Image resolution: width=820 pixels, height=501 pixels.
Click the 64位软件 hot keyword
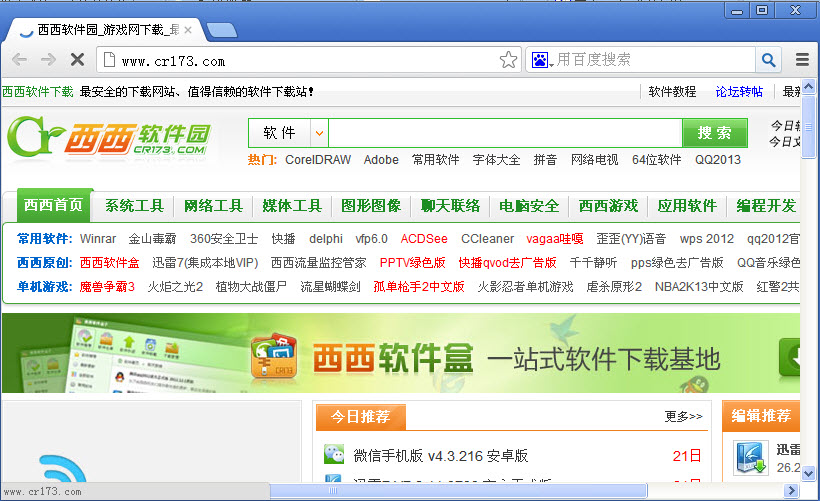point(656,160)
